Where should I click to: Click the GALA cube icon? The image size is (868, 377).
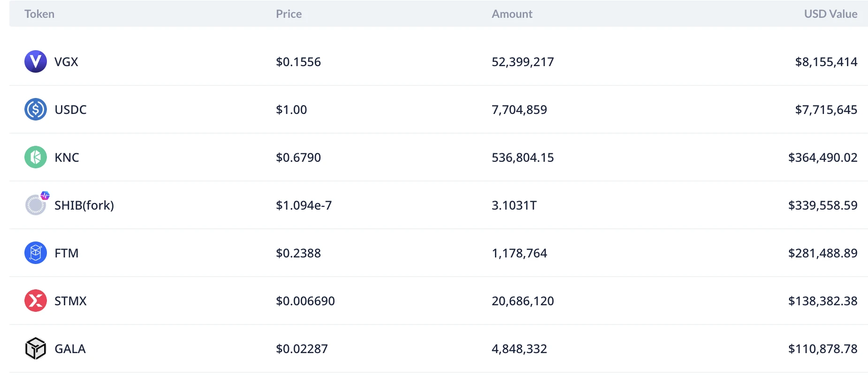pyautogui.click(x=36, y=348)
